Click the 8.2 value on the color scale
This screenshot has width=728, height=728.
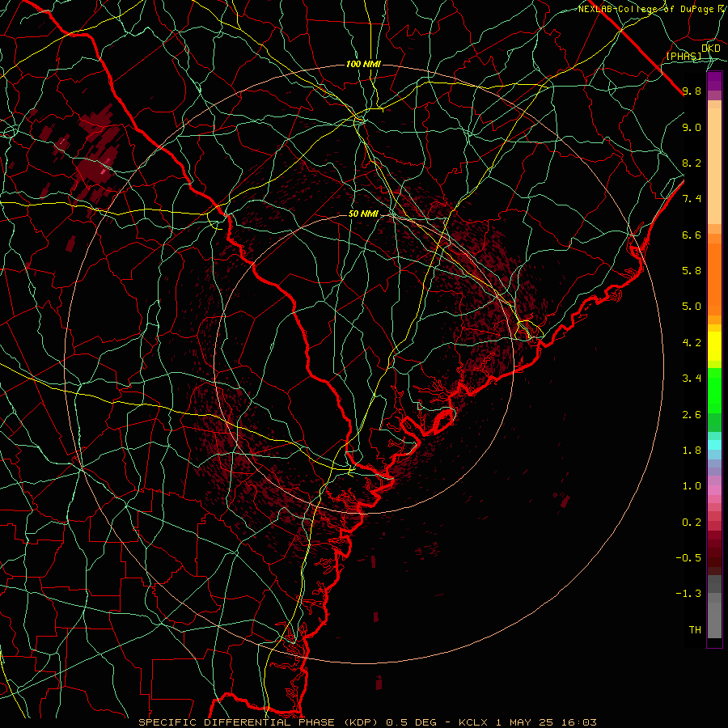click(692, 163)
